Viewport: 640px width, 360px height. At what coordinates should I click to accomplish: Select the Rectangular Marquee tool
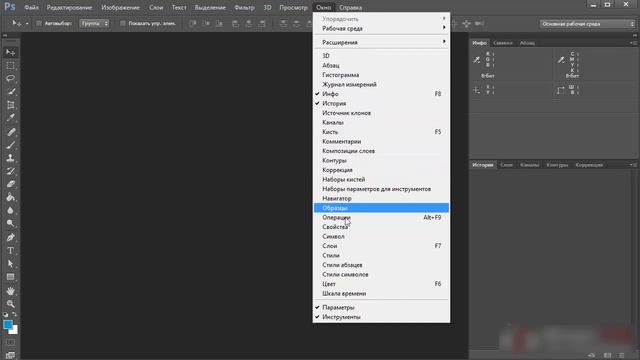(x=11, y=65)
